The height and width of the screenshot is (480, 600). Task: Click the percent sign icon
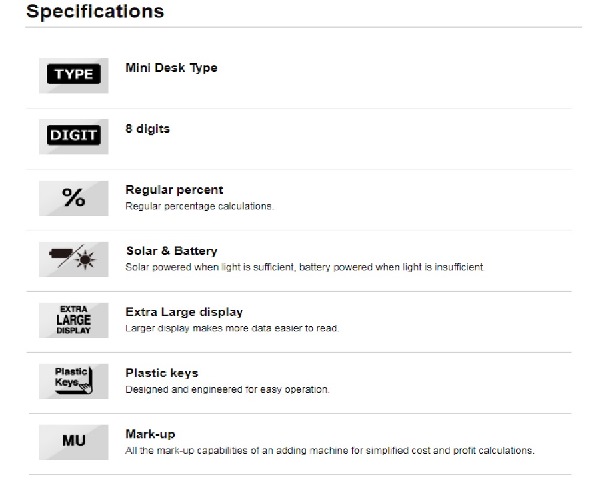[73, 198]
